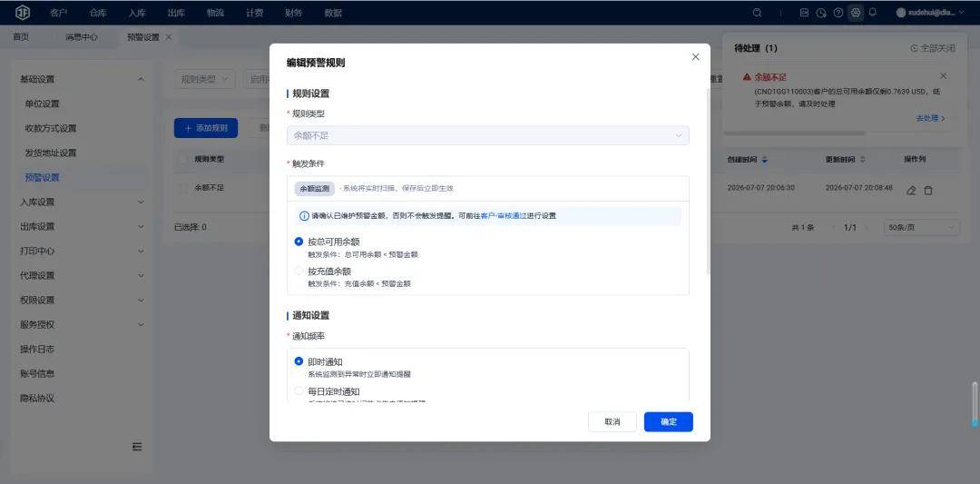980x484 pixels.
Task: Expand the 服务授权 sidebar group
Action: [141, 324]
